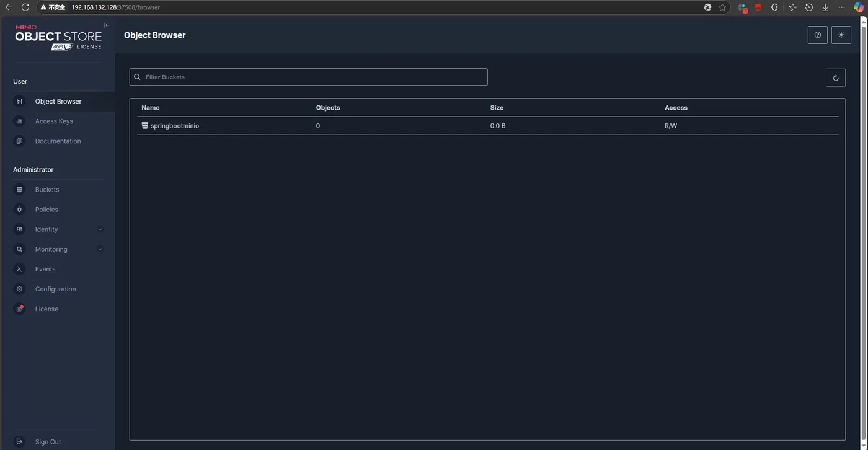The height and width of the screenshot is (450, 868).
Task: Click the MinIO Object Store logo
Action: (x=58, y=37)
